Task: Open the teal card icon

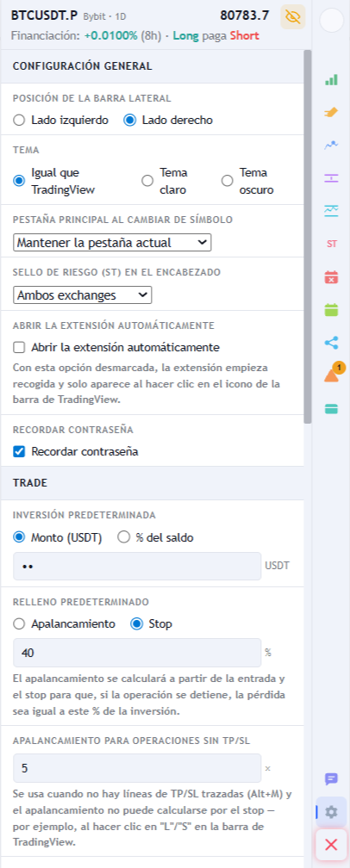Action: pos(331,408)
